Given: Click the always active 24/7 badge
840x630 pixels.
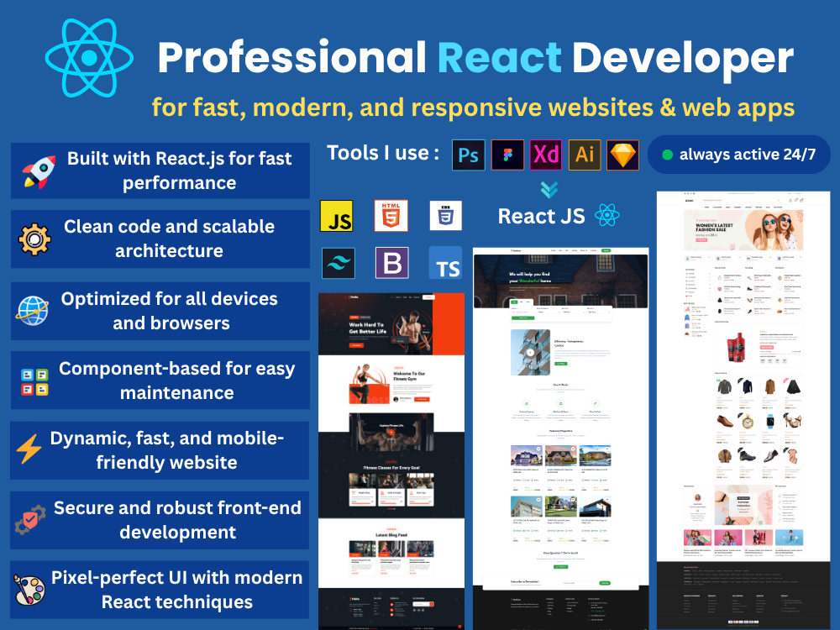Looking at the screenshot, I should coord(738,155).
